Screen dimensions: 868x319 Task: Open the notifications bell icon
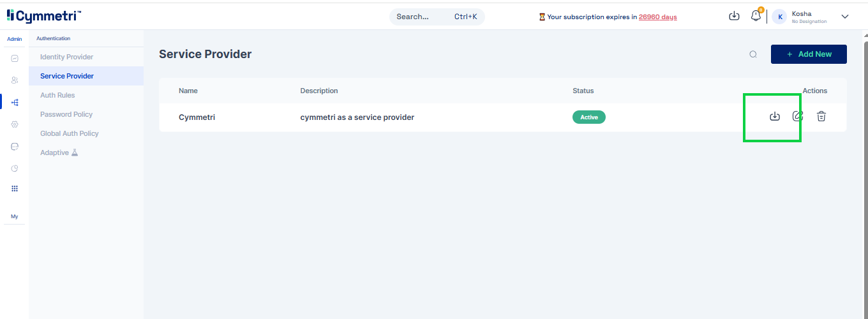756,16
